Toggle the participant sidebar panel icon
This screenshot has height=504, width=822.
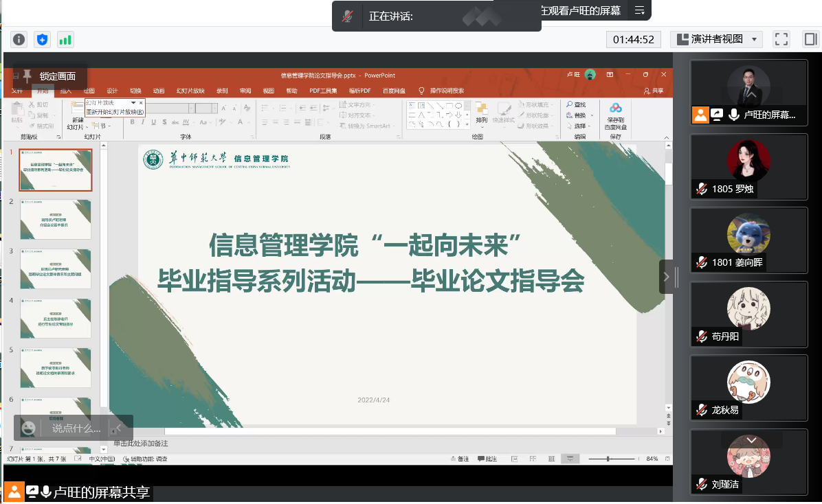809,39
